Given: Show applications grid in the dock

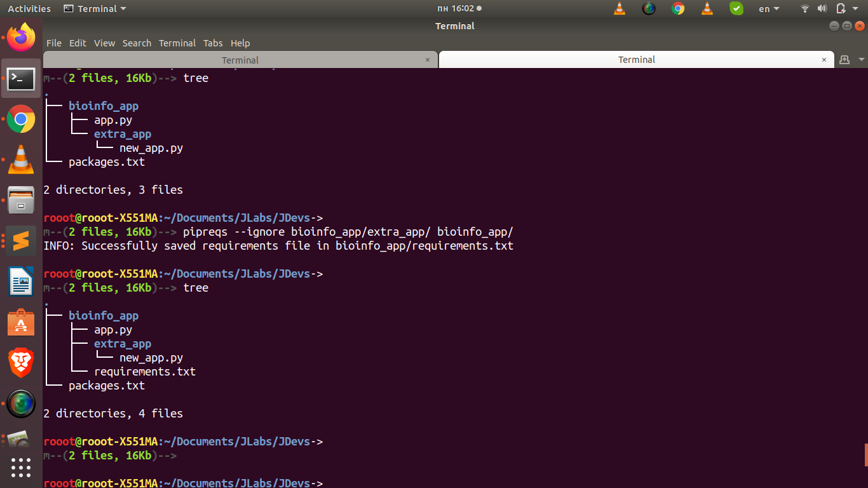Looking at the screenshot, I should point(21,468).
